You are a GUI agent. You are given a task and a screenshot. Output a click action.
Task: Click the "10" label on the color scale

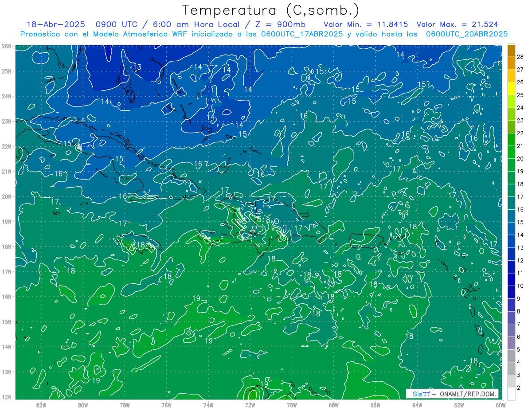(520, 286)
